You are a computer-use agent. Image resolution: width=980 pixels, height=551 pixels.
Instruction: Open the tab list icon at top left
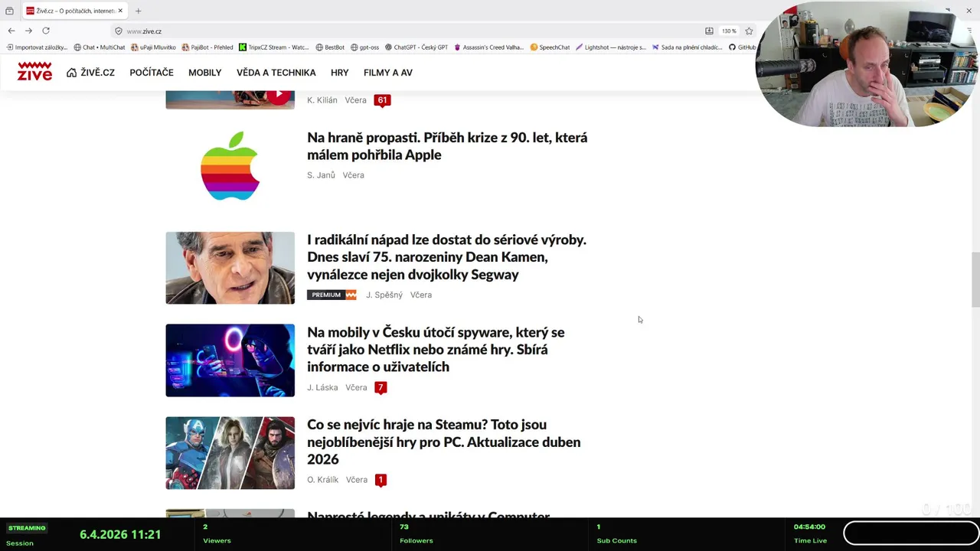(x=9, y=11)
